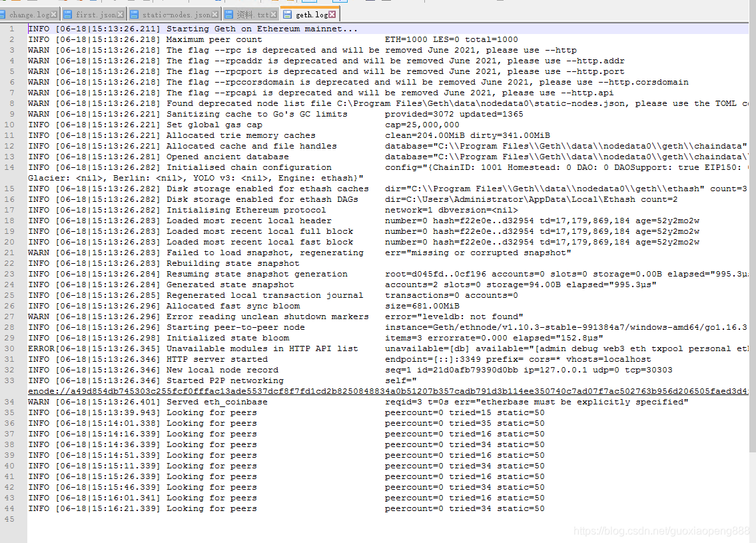Viewport: 756px width, 543px height.
Task: Click 'Initialised chain configuration' text
Action: coord(249,167)
